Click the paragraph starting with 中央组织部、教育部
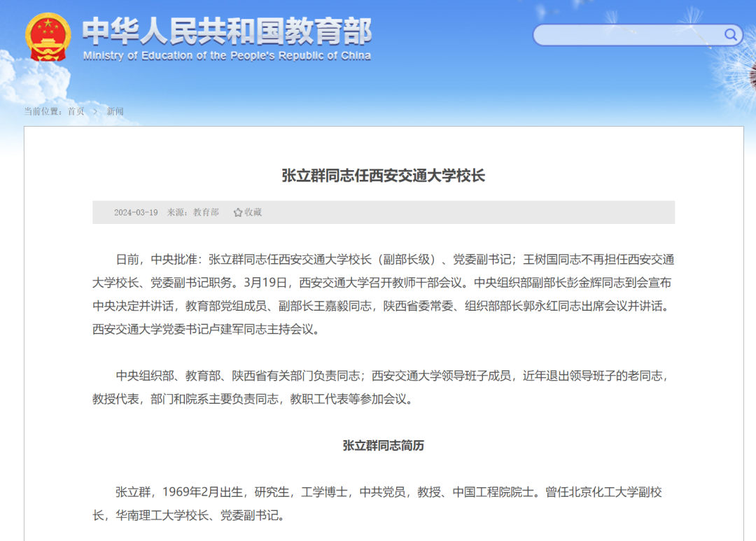Image resolution: width=756 pixels, height=541 pixels. [x=383, y=387]
